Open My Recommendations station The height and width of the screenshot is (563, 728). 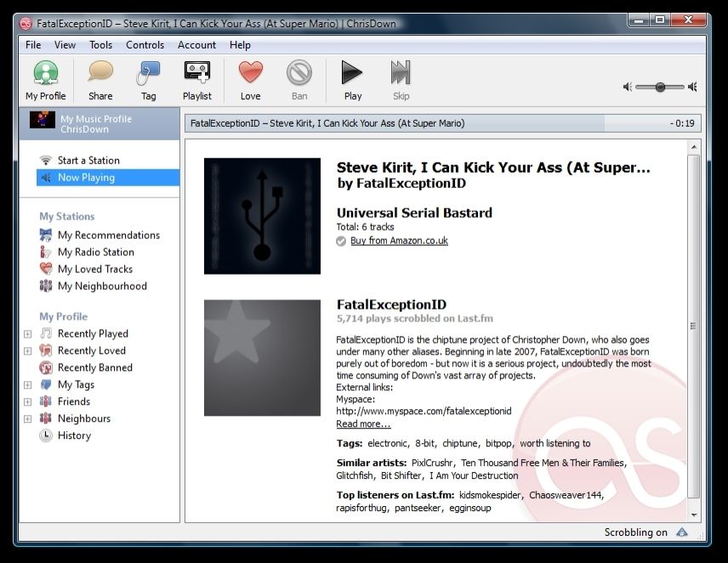[x=109, y=236]
